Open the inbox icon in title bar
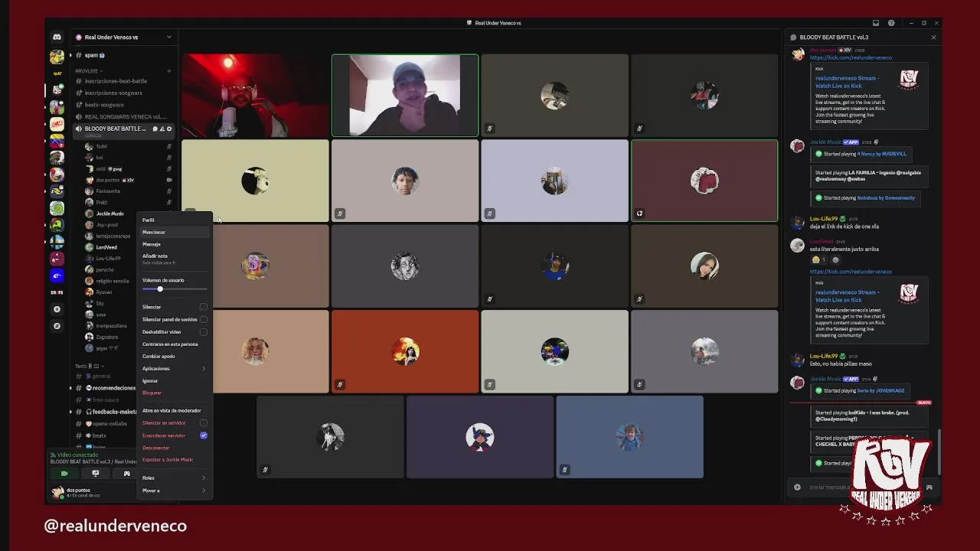980x551 pixels. click(876, 23)
